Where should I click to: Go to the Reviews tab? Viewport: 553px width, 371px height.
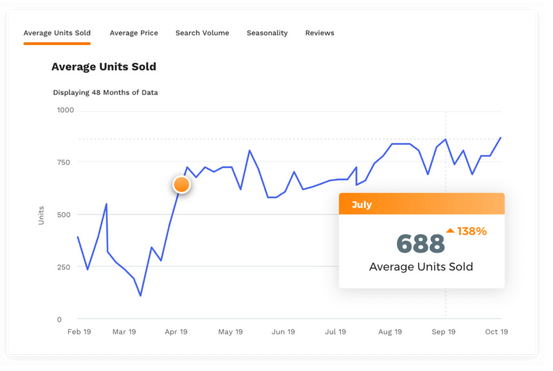[x=320, y=33]
